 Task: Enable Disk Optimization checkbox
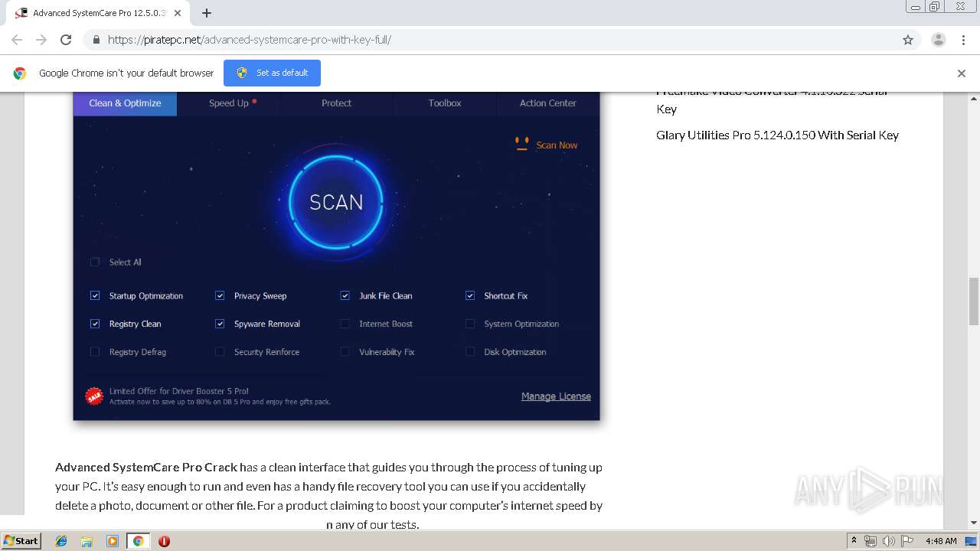(470, 352)
